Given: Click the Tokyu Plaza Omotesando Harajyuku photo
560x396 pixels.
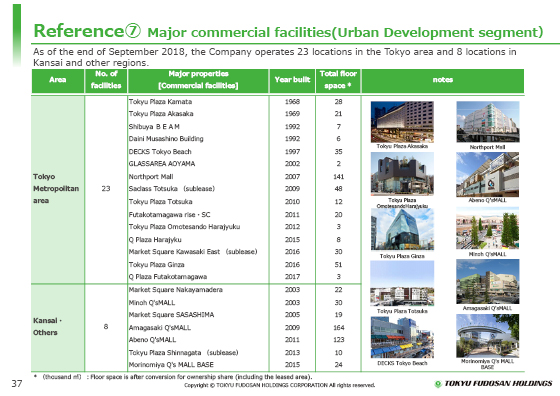Looking at the screenshot, I should (402, 174).
